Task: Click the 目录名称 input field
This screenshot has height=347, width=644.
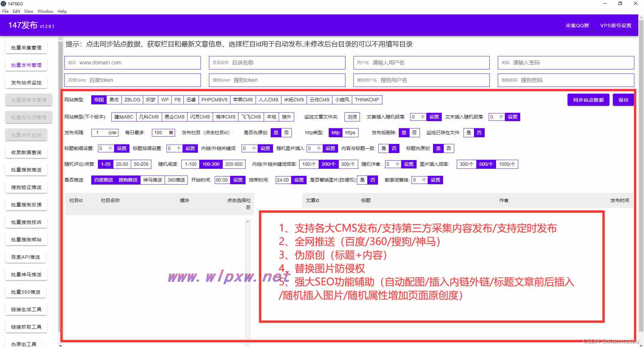Action: click(277, 63)
